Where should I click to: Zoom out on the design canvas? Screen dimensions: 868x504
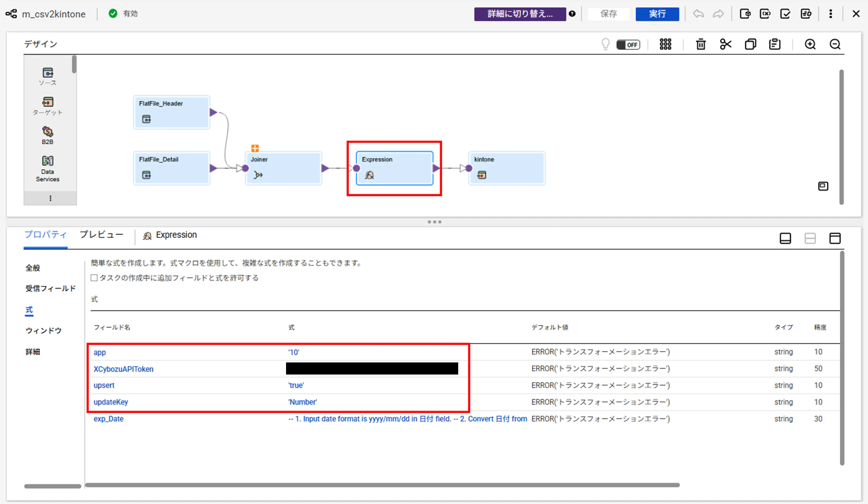pos(835,44)
